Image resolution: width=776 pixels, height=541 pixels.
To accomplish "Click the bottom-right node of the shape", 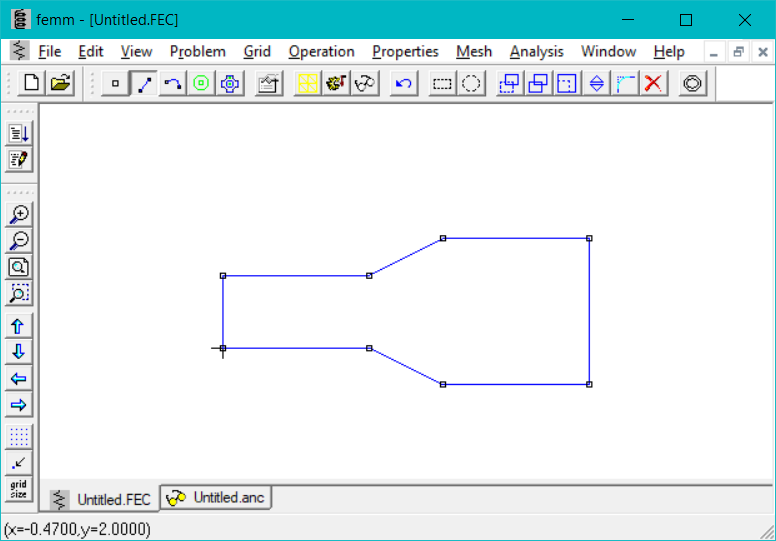I will coord(589,385).
